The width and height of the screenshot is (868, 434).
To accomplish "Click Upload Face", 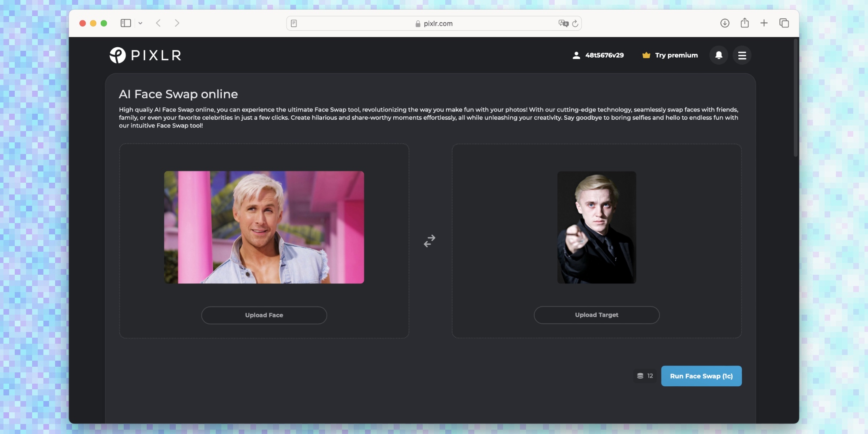I will 264,315.
